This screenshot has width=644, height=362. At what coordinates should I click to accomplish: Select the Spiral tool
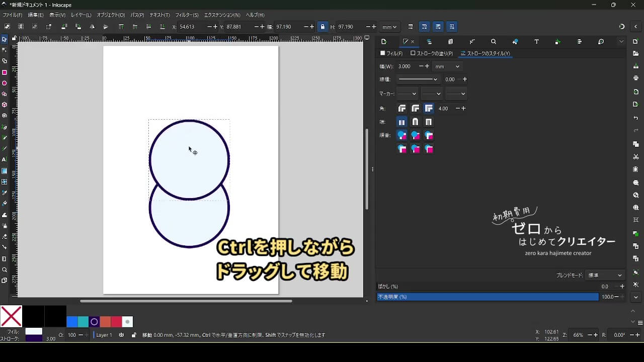(x=5, y=116)
